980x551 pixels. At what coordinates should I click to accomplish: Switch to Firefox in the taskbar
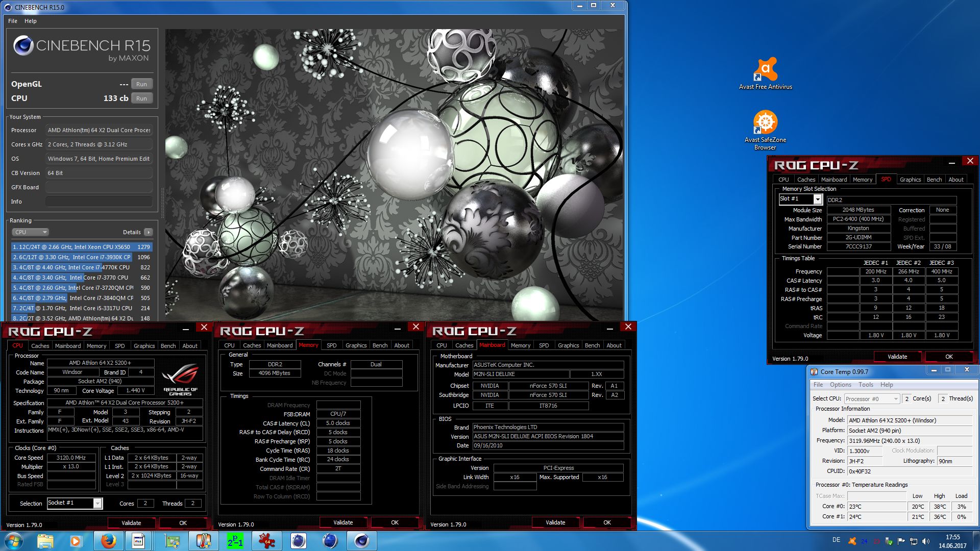pos(108,541)
